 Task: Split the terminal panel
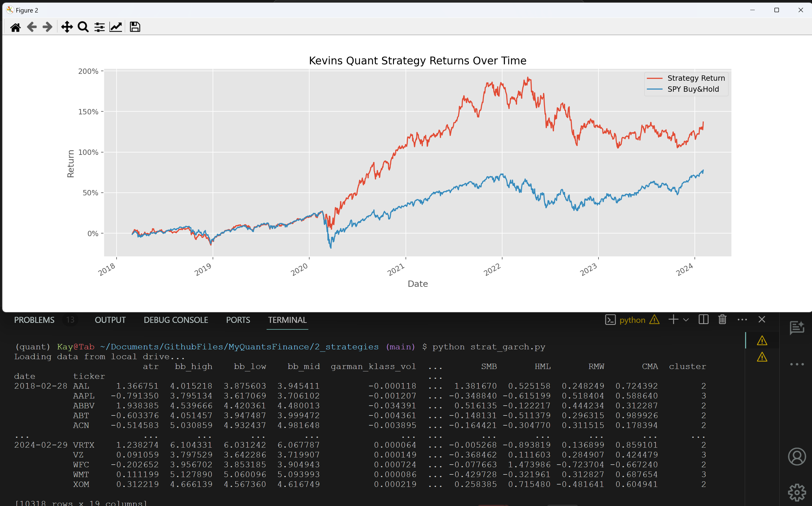(703, 320)
